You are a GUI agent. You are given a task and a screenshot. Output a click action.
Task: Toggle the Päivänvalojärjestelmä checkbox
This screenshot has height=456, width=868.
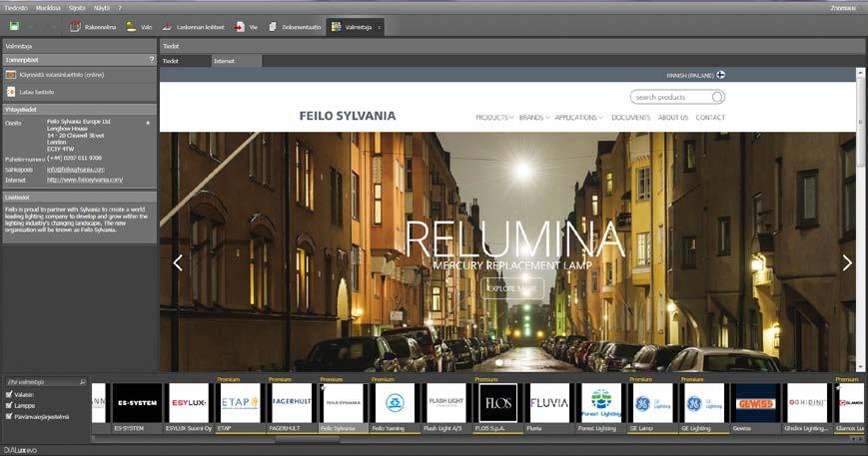click(9, 416)
